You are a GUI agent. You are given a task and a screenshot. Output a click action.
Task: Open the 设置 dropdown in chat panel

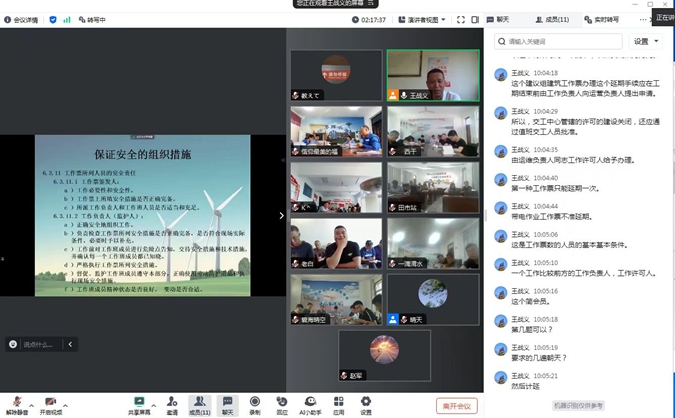pos(645,42)
